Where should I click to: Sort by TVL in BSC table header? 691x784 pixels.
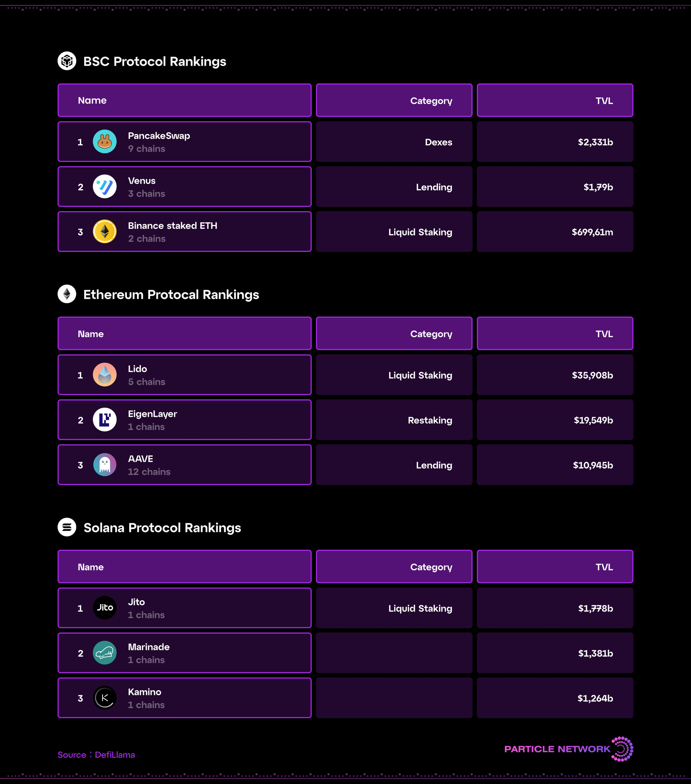click(x=555, y=100)
